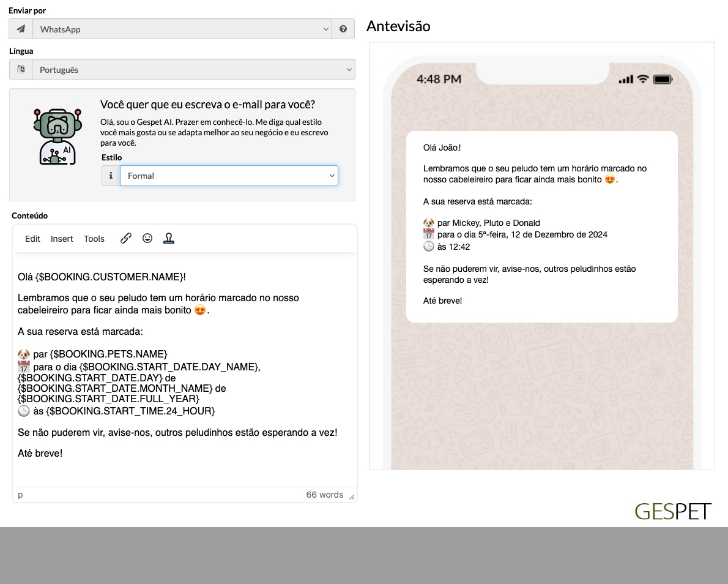Open the Insert menu in editor
Screen dimensions: 728x584
click(x=62, y=239)
